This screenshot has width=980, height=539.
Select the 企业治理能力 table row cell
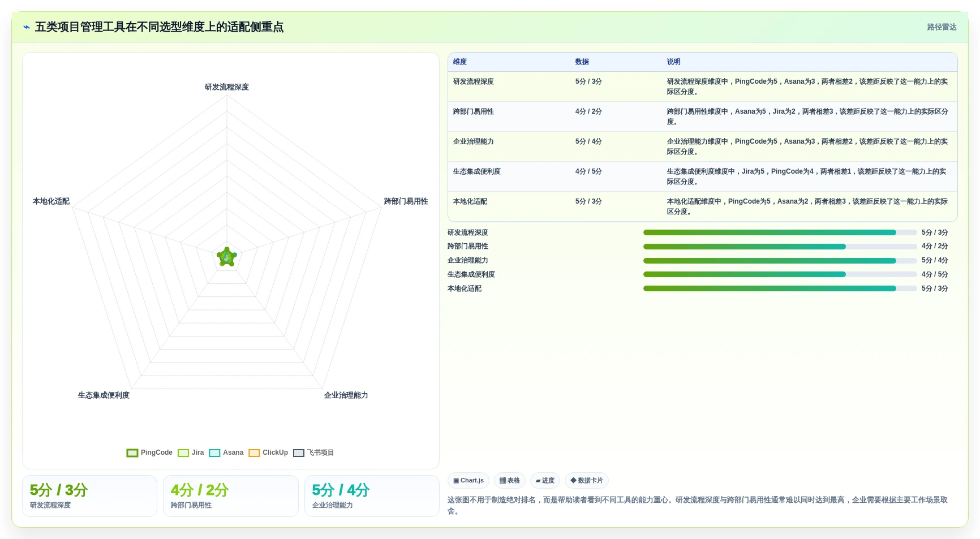point(474,141)
